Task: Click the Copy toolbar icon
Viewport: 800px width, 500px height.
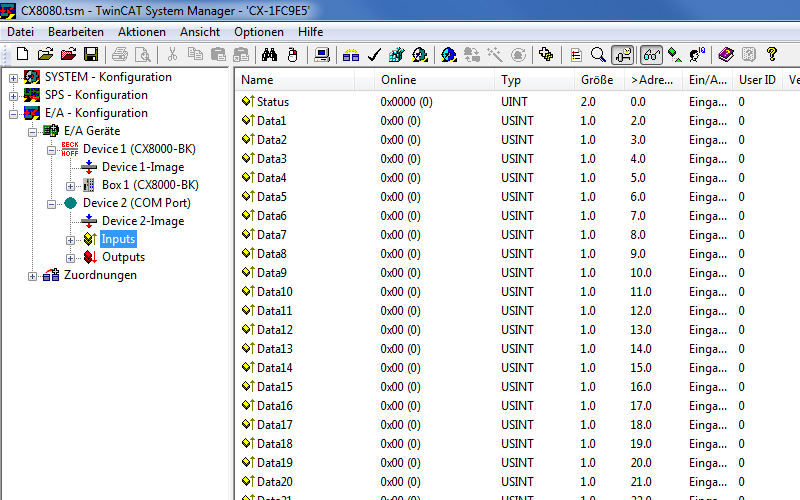Action: (195, 54)
